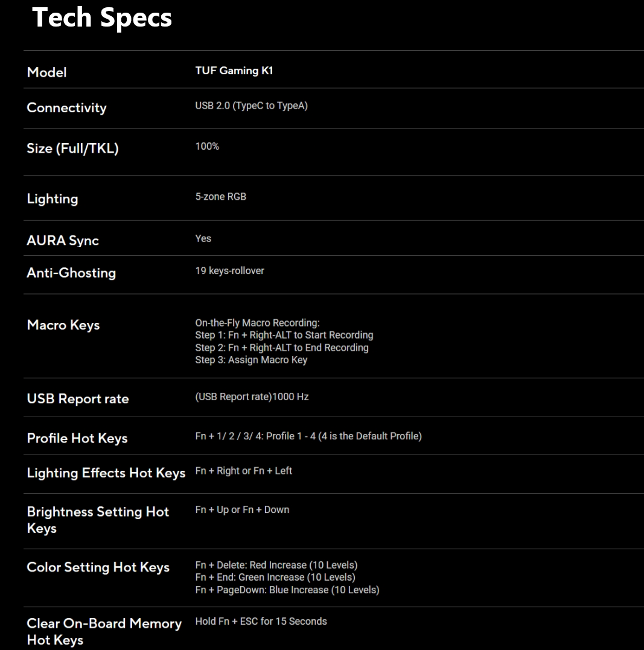Click the Size (Full/TKL) label
This screenshot has height=650, width=644.
click(72, 148)
